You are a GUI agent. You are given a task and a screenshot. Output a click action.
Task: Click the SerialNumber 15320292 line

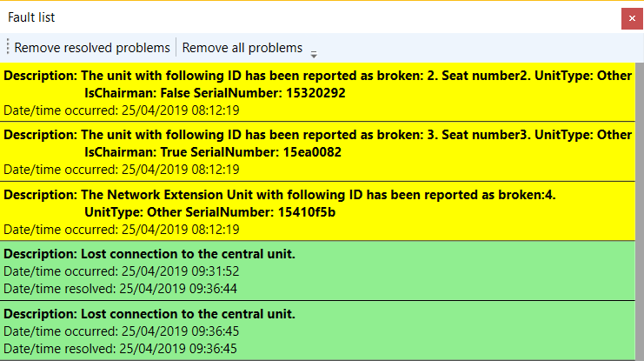[215, 93]
